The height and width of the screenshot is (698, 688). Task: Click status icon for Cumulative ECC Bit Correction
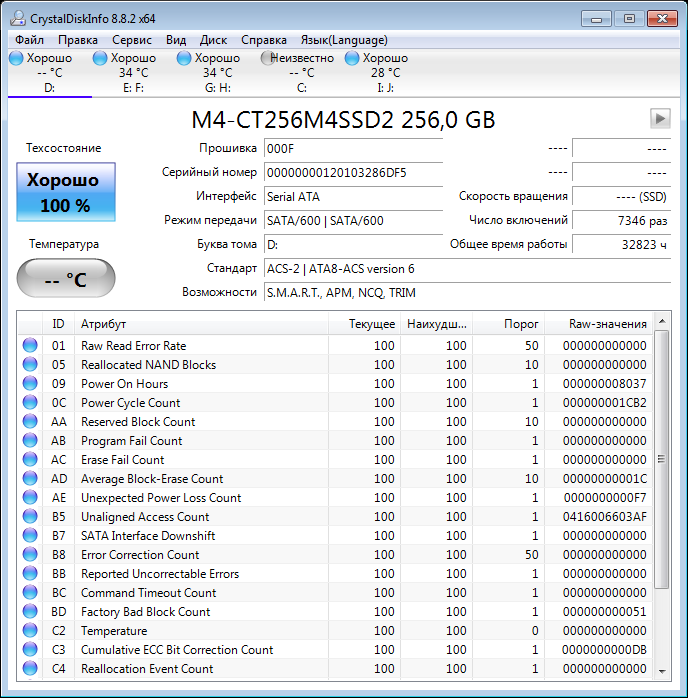30,649
